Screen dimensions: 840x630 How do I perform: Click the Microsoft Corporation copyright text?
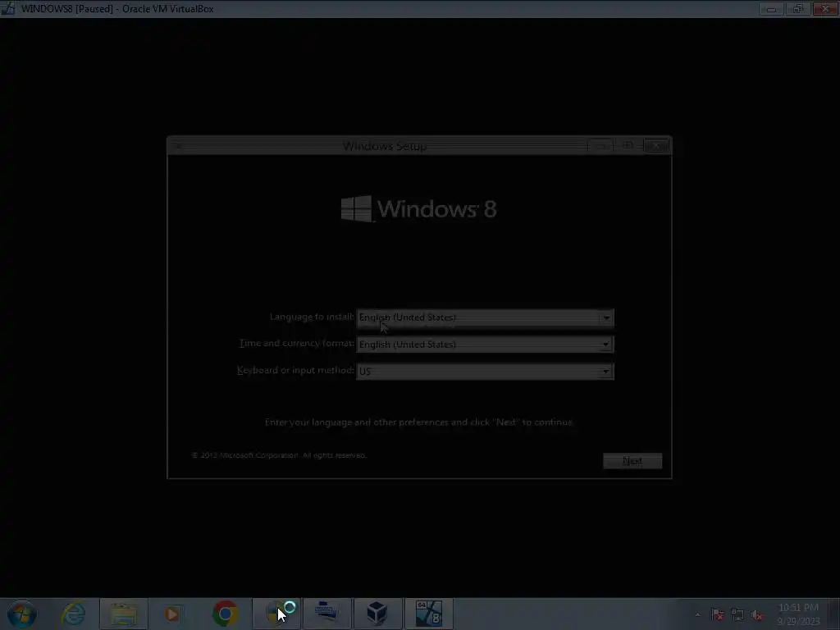(279, 455)
